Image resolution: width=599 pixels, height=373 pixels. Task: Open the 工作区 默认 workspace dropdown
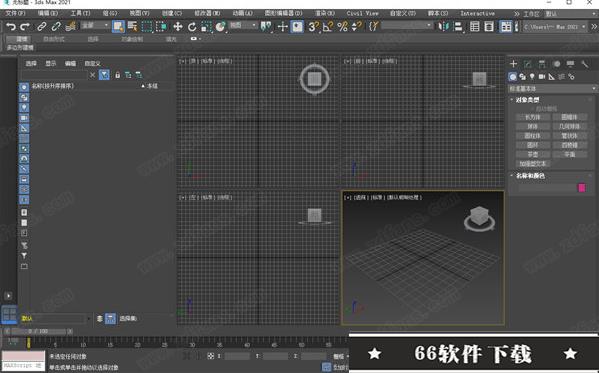click(x=571, y=14)
